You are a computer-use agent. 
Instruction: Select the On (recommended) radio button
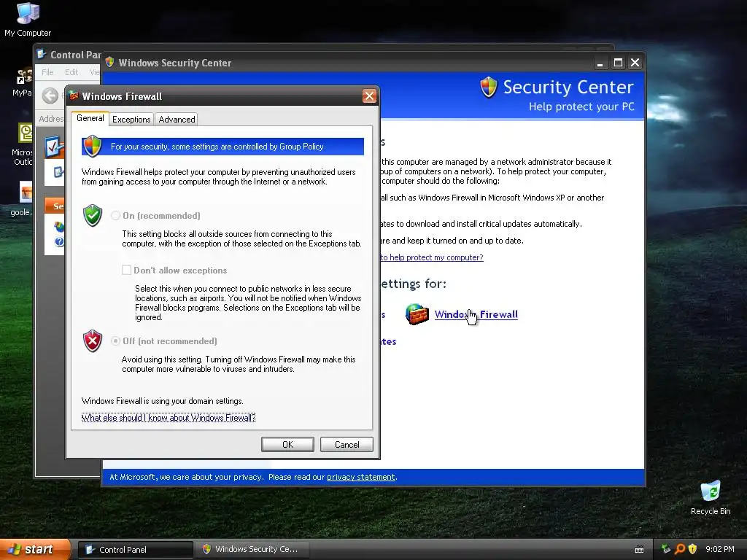[x=115, y=216]
